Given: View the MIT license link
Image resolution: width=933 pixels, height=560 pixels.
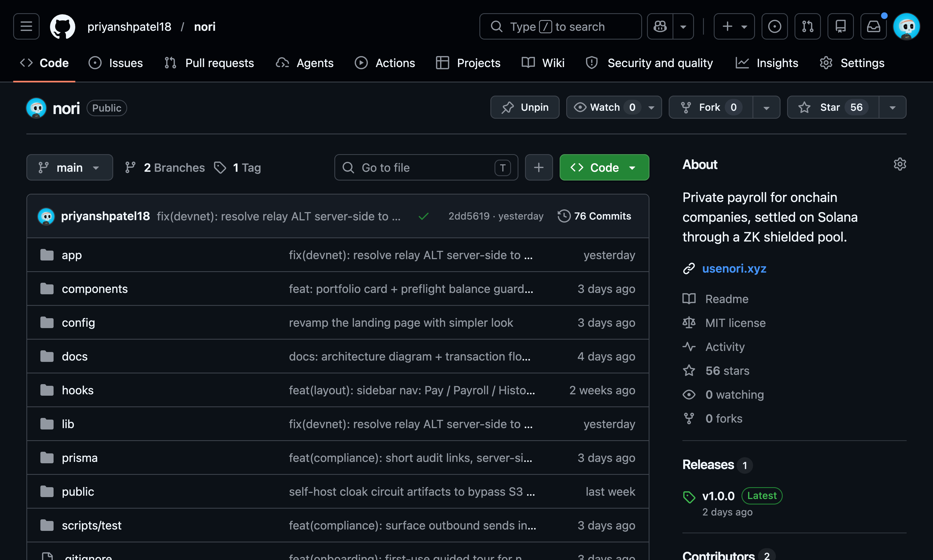Looking at the screenshot, I should pyautogui.click(x=724, y=323).
